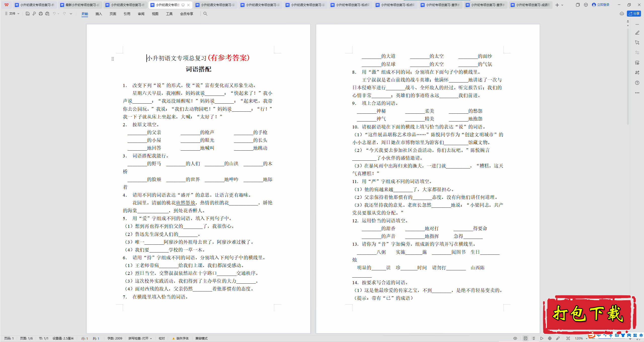Toggle display mode icon on active tab
This screenshot has height=342, width=644.
183,5
